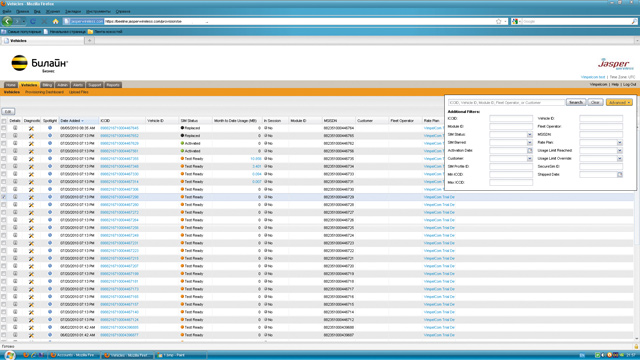Run diagnostic icon of the highlighted checked row
Screen dimensions: 640x360
[x=31, y=197]
